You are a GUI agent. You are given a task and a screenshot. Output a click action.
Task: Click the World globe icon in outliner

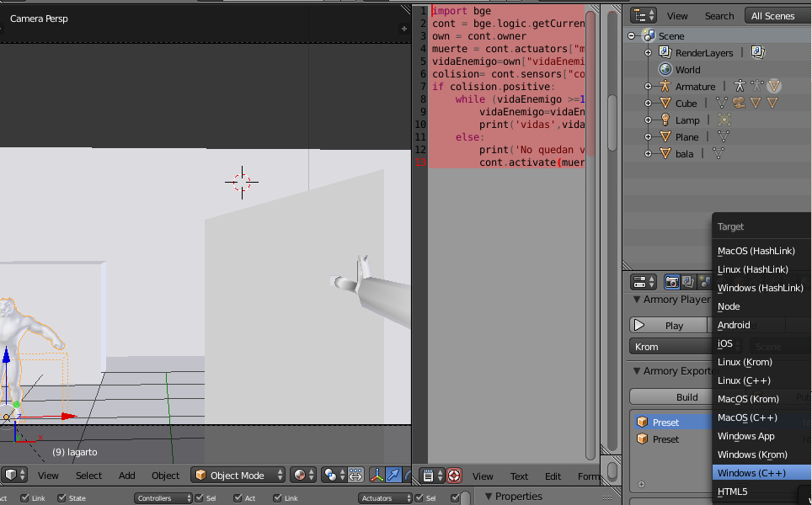coord(665,69)
